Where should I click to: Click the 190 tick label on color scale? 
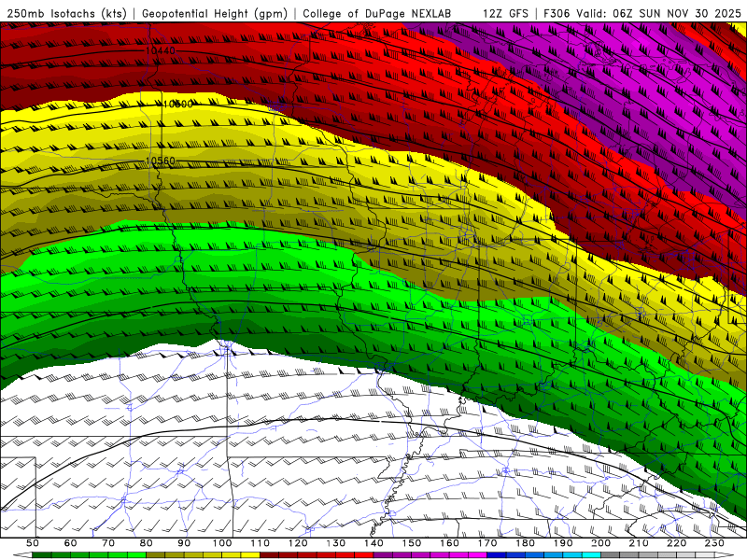pyautogui.click(x=563, y=543)
